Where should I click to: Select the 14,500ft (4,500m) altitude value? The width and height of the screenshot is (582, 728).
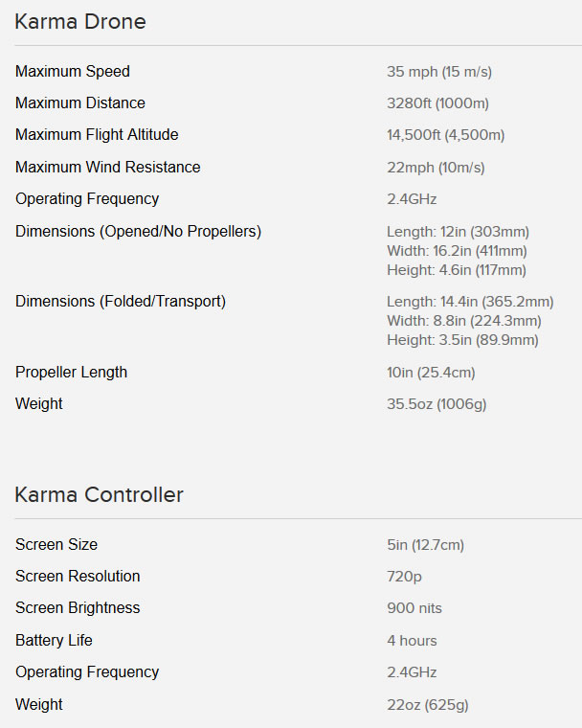pyautogui.click(x=445, y=135)
